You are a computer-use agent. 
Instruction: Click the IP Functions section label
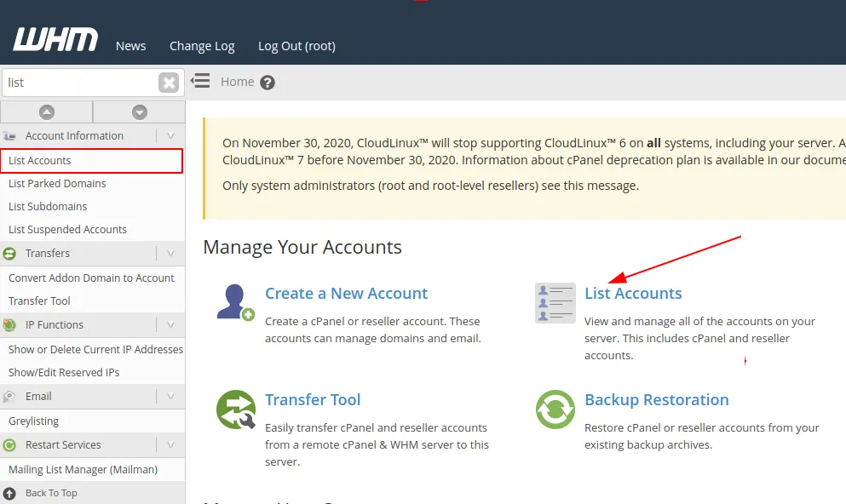55,325
